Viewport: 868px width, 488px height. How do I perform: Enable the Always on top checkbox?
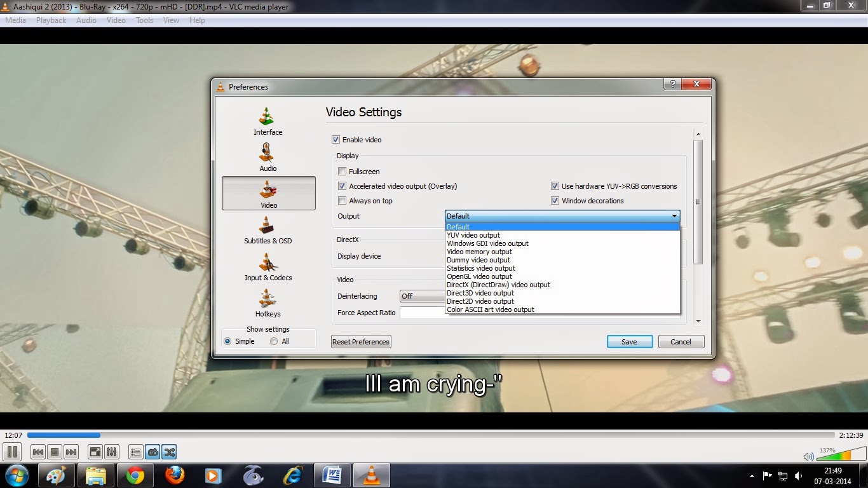click(342, 201)
